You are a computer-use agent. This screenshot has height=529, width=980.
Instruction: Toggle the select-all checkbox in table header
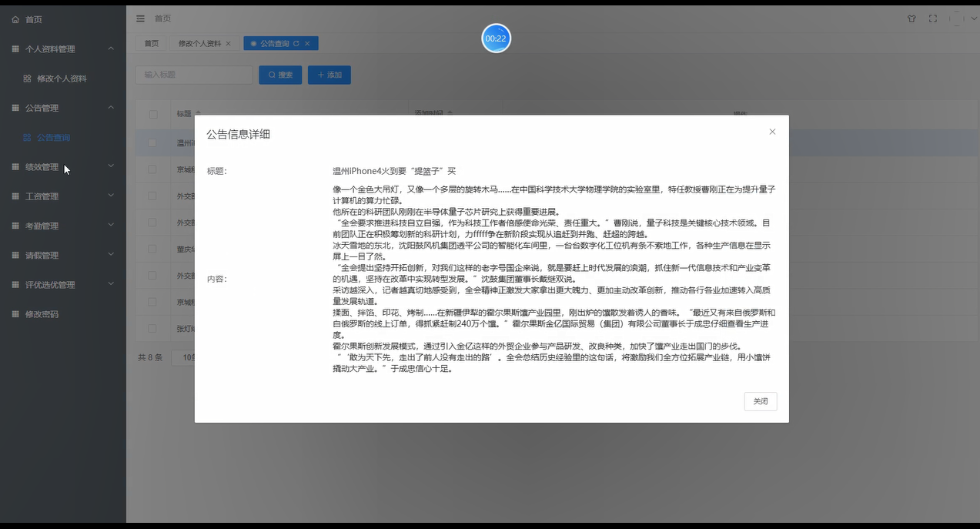pyautogui.click(x=152, y=114)
